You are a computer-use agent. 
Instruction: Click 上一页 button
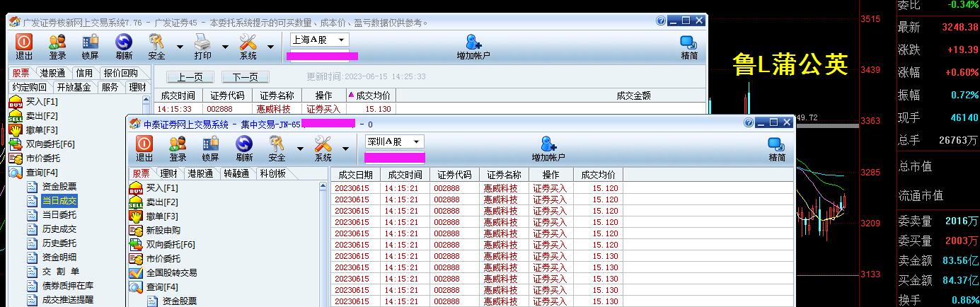[x=190, y=77]
